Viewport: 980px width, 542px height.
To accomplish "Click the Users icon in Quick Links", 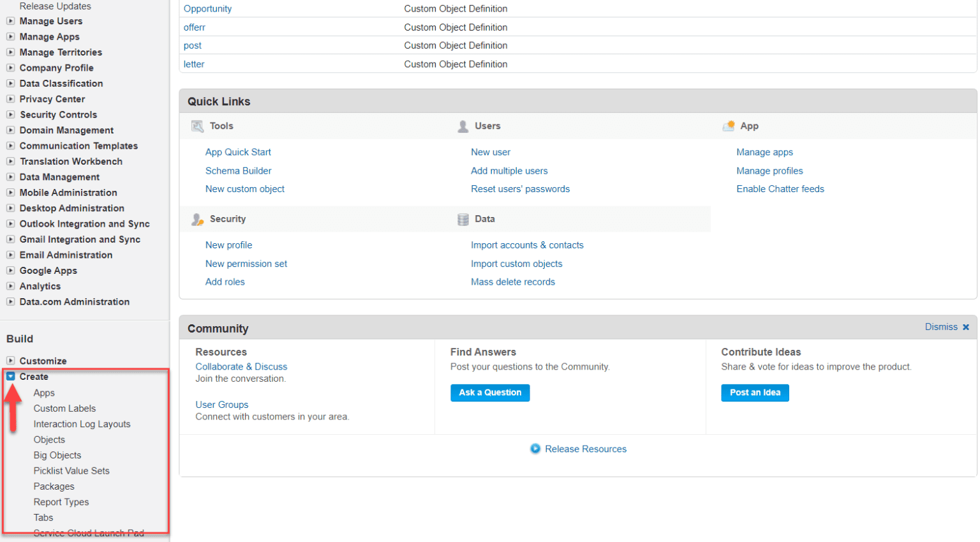I will click(463, 126).
